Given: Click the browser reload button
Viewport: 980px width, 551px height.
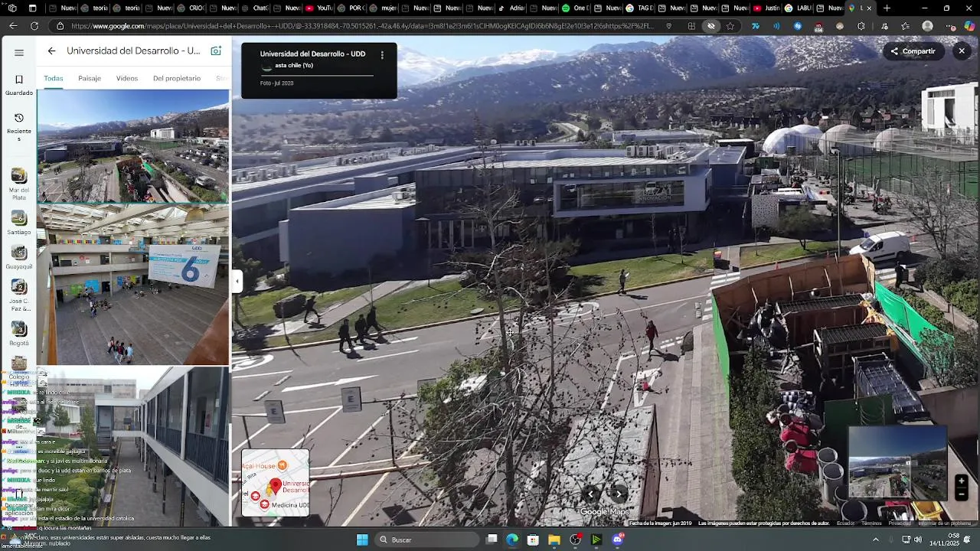Looking at the screenshot, I should (x=34, y=26).
